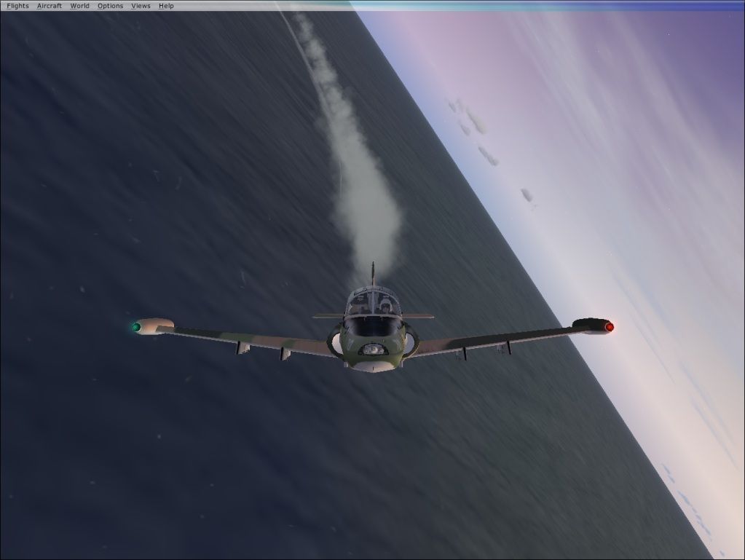
Task: Click the aircraft's nose landing light
Action: [x=372, y=350]
